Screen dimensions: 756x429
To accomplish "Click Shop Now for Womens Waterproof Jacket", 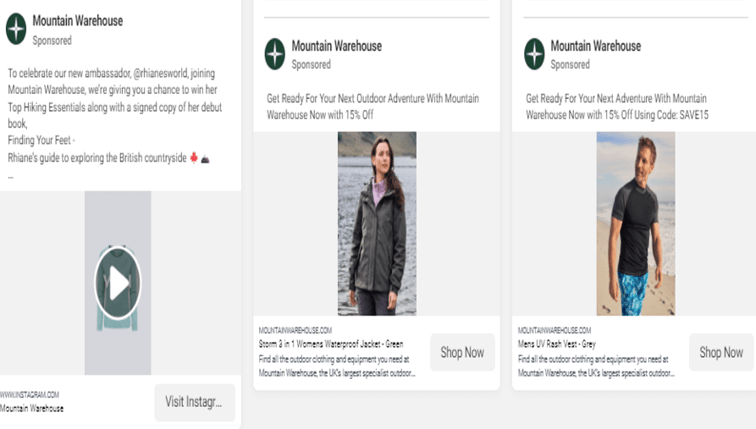I will [x=462, y=352].
